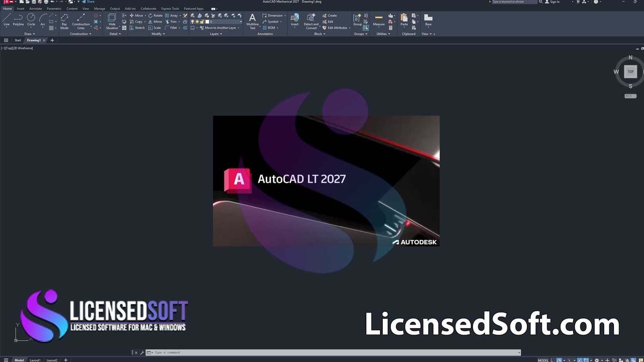Switch to the Layout1 tab
The image size is (644, 362).
point(35,360)
